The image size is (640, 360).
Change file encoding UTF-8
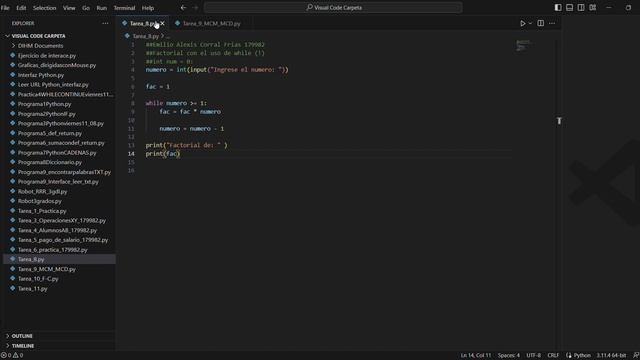[x=533, y=356]
